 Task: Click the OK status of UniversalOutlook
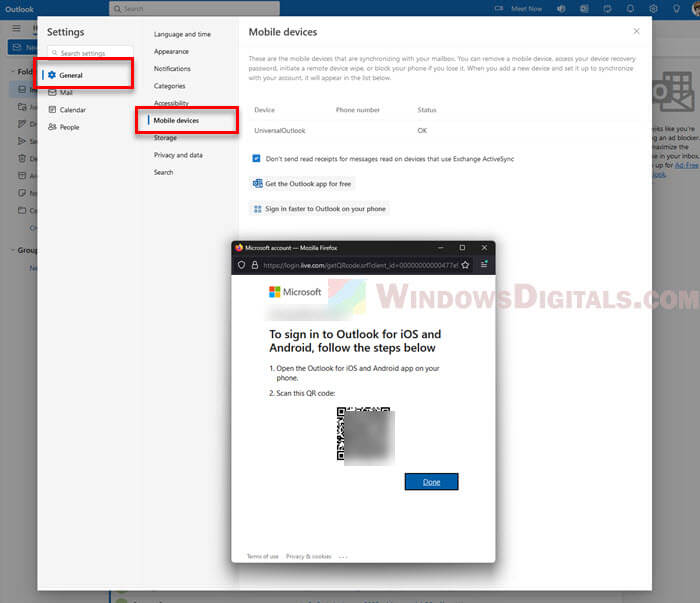(422, 131)
